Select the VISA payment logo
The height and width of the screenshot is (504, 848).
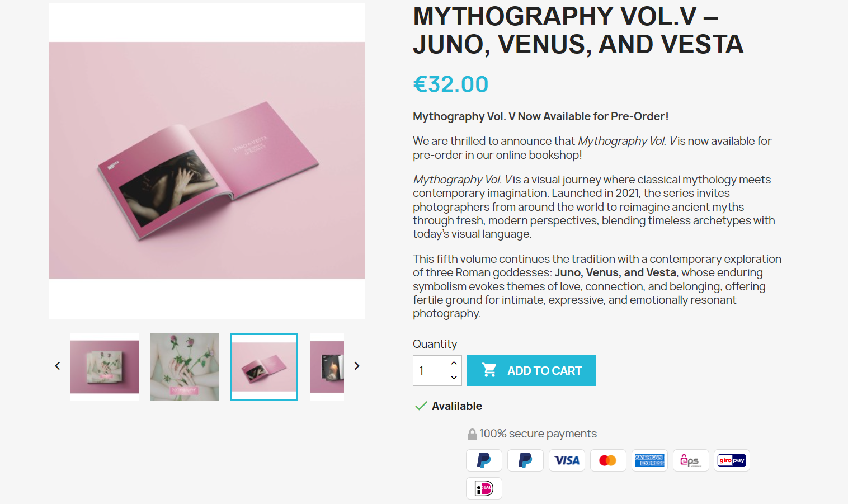tap(567, 460)
